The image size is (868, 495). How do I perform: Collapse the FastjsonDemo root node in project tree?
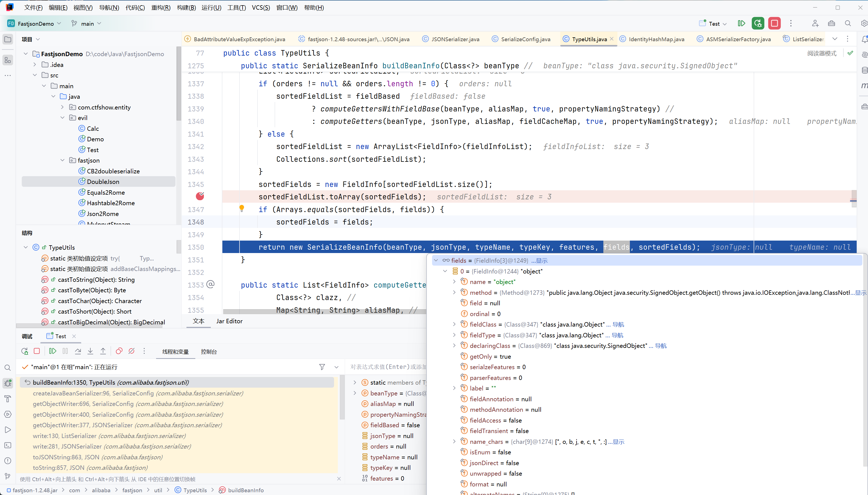coord(26,54)
